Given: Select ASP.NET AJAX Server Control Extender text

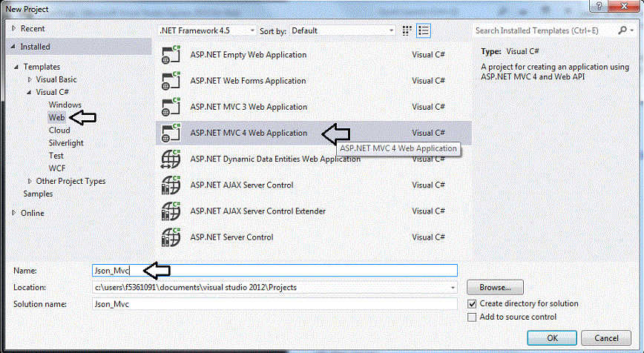Looking at the screenshot, I should point(258,211).
